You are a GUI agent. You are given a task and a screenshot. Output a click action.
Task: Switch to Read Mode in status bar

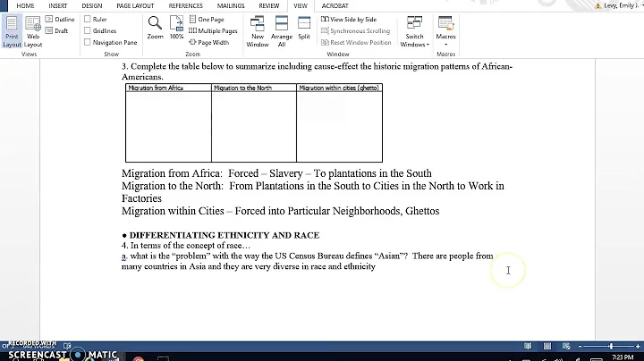528,346
